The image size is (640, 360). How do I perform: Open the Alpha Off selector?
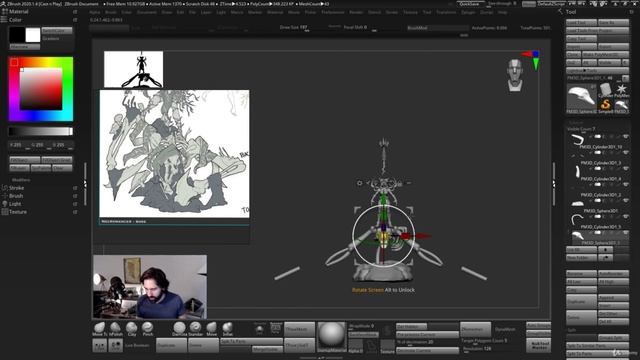pyautogui.click(x=356, y=346)
